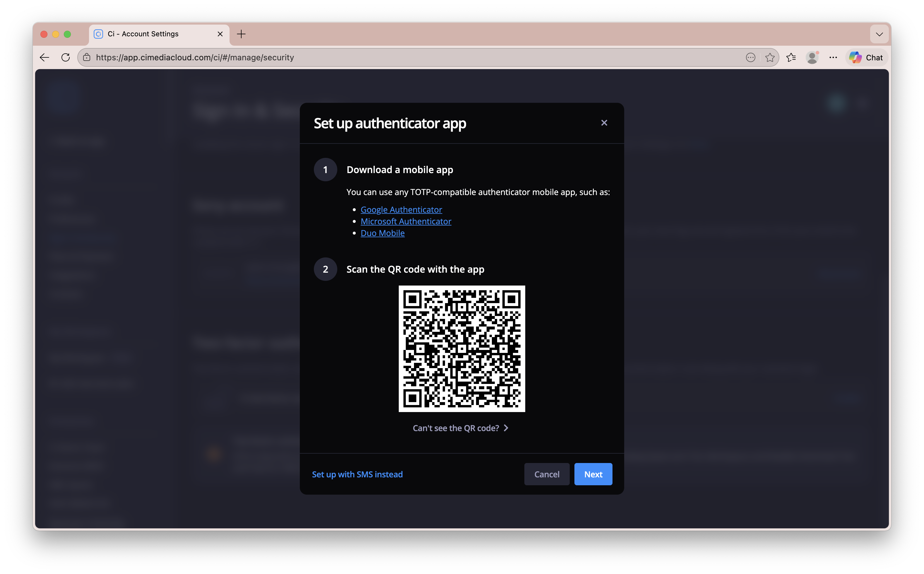Close the Ci - Account Settings tab
924x574 pixels.
[220, 34]
